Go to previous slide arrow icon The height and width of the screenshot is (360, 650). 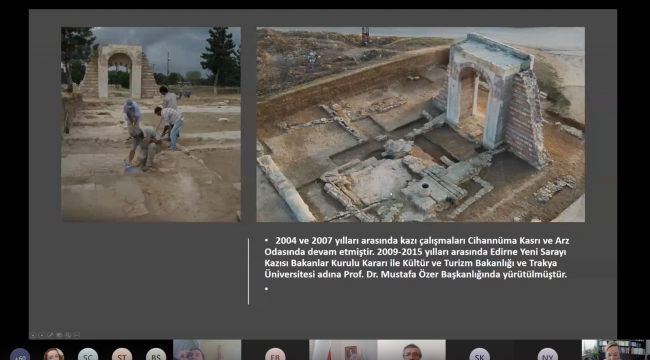pyautogui.click(x=33, y=335)
